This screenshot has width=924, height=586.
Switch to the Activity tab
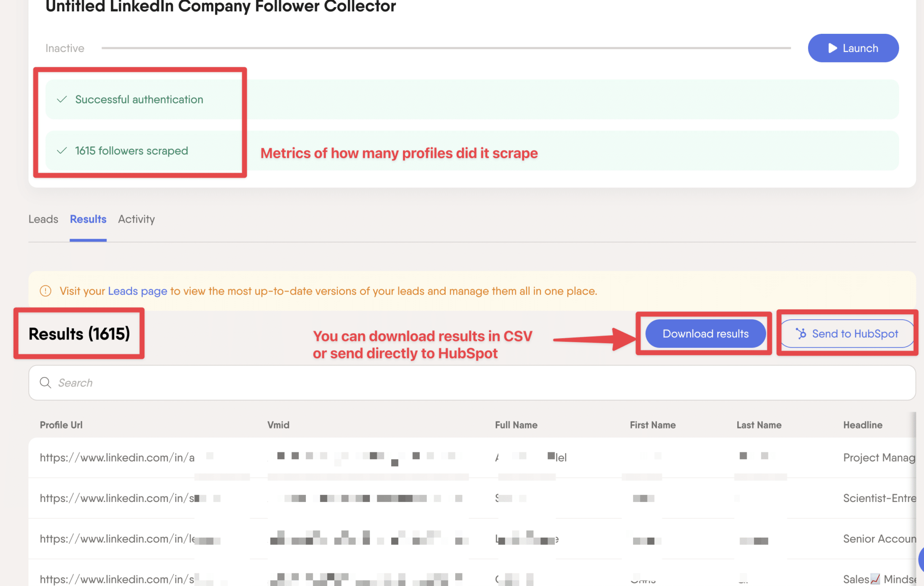[x=136, y=219]
